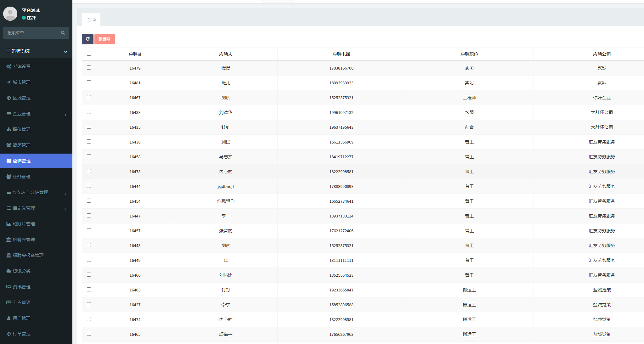
Task: Check the row with 应聘id 16479
Action: click(x=89, y=68)
